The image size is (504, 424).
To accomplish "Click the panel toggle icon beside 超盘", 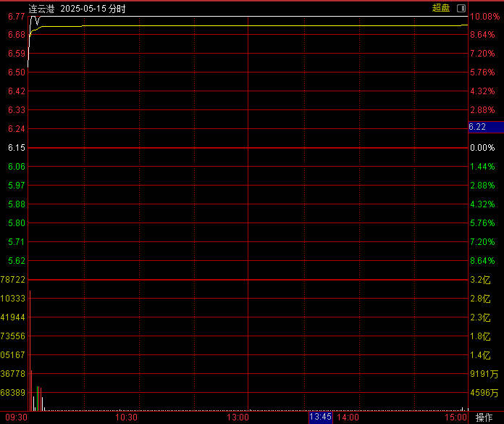I will pos(461,8).
